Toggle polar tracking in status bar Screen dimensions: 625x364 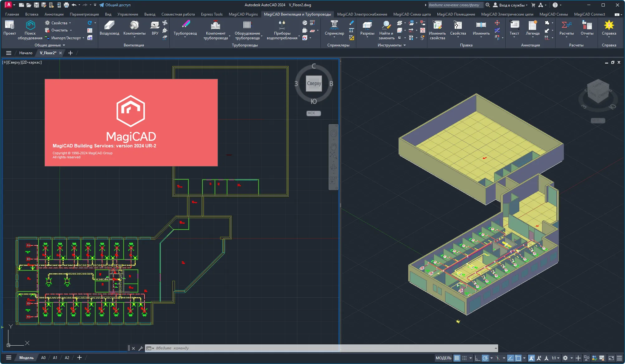485,358
